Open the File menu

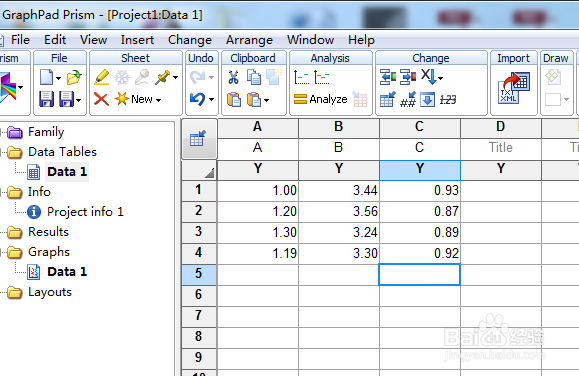click(20, 40)
